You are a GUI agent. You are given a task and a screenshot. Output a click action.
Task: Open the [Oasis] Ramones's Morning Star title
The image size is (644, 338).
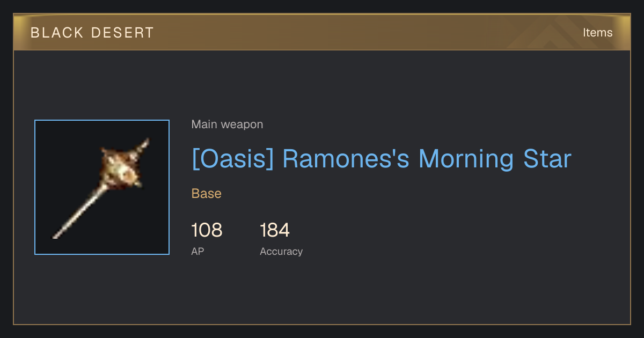pos(381,159)
